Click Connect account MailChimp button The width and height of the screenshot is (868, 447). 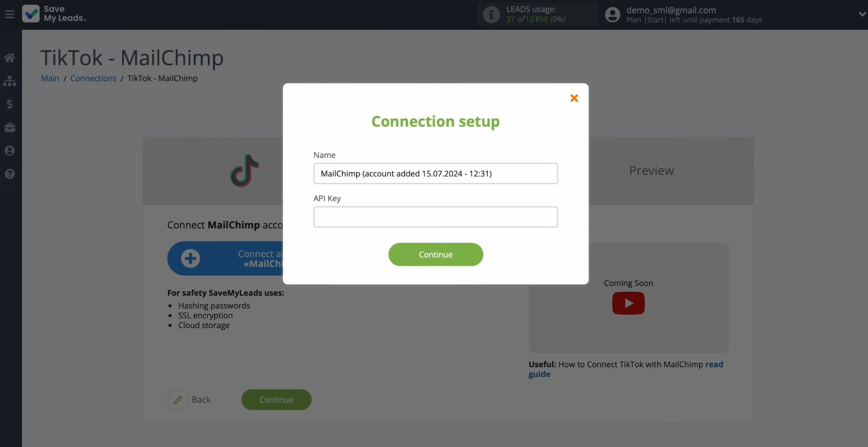coord(225,259)
